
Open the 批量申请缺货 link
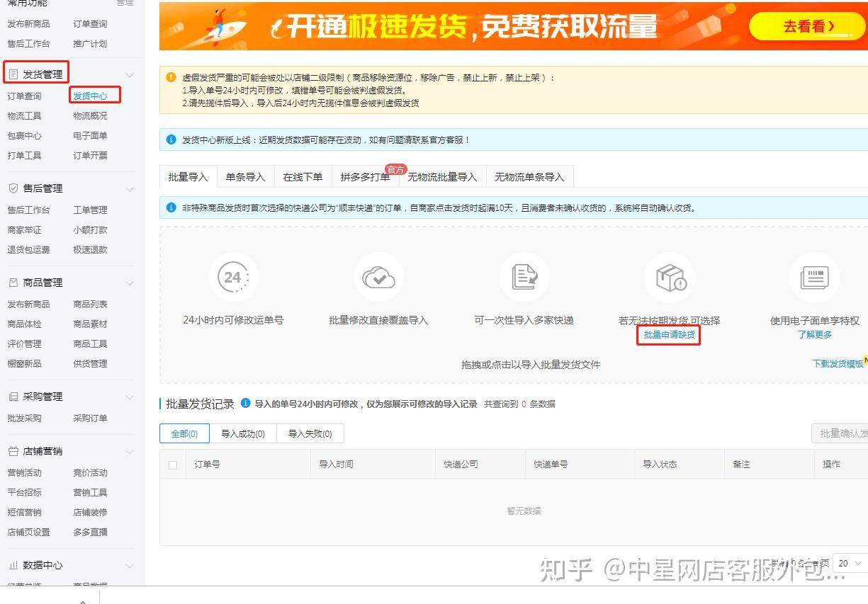click(x=668, y=334)
